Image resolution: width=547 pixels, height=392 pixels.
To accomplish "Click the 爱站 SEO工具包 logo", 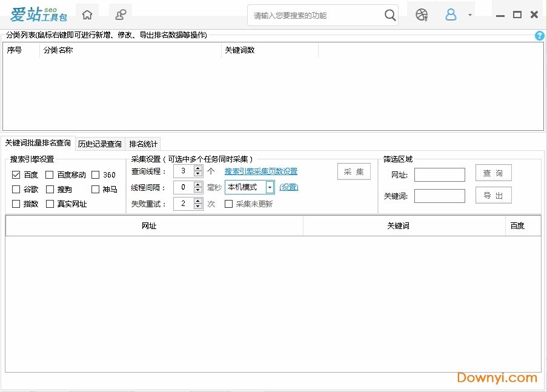I will click(x=38, y=15).
